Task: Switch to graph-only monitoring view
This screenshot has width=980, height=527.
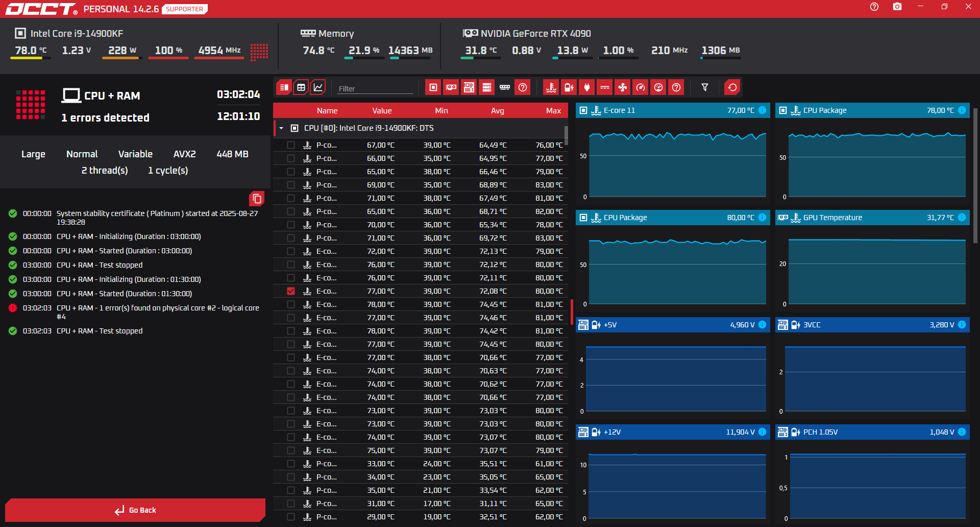Action: [318, 87]
